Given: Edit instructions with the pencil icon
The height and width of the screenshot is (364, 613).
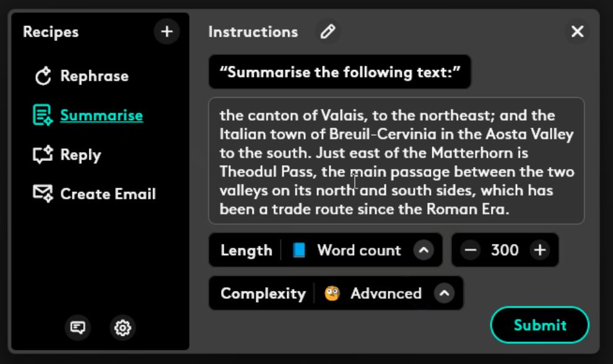Looking at the screenshot, I should click(x=328, y=32).
